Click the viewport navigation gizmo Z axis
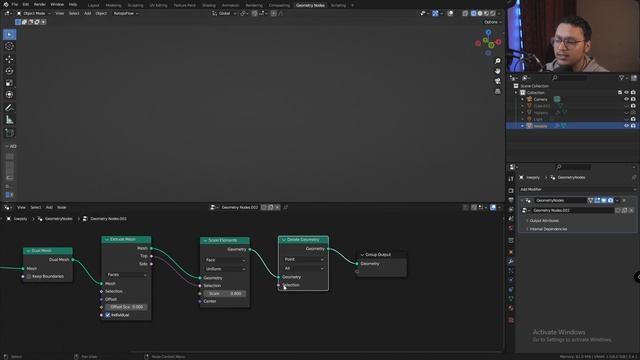This screenshot has height=360, width=640. pos(489,32)
